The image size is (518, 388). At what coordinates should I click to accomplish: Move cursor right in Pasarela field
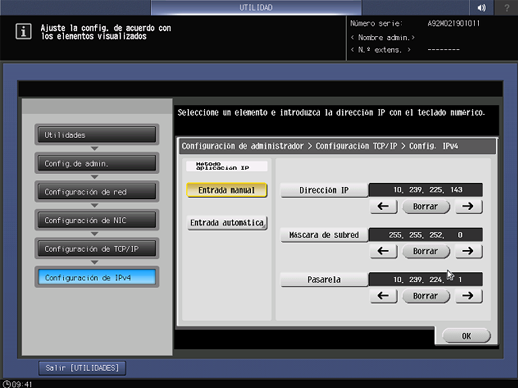[x=468, y=296]
